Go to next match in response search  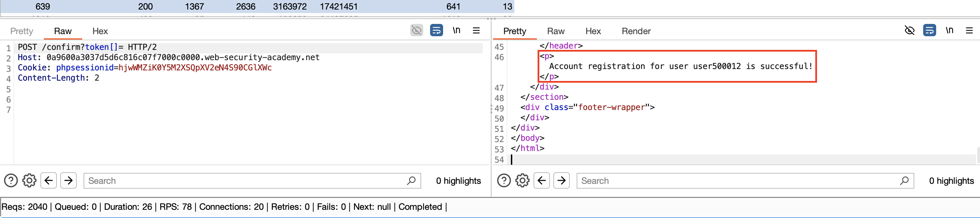point(562,180)
